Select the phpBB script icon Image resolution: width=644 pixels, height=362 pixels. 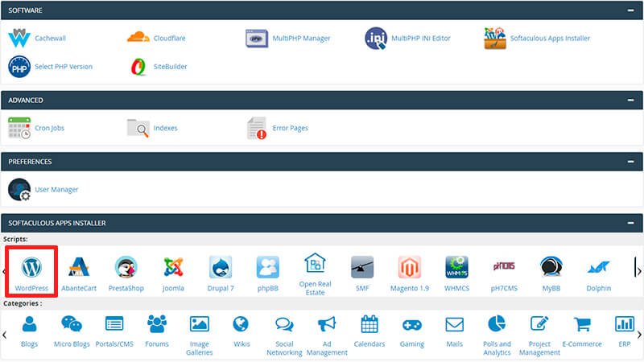268,267
